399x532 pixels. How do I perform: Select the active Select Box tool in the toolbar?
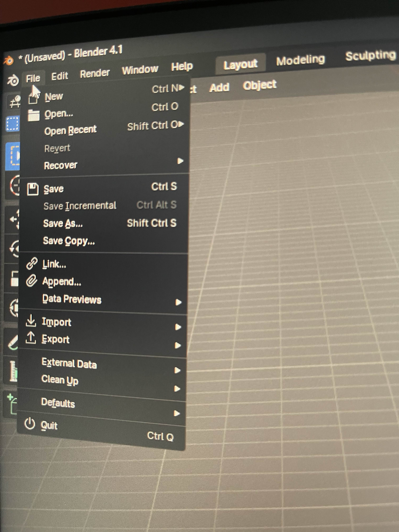point(13,156)
